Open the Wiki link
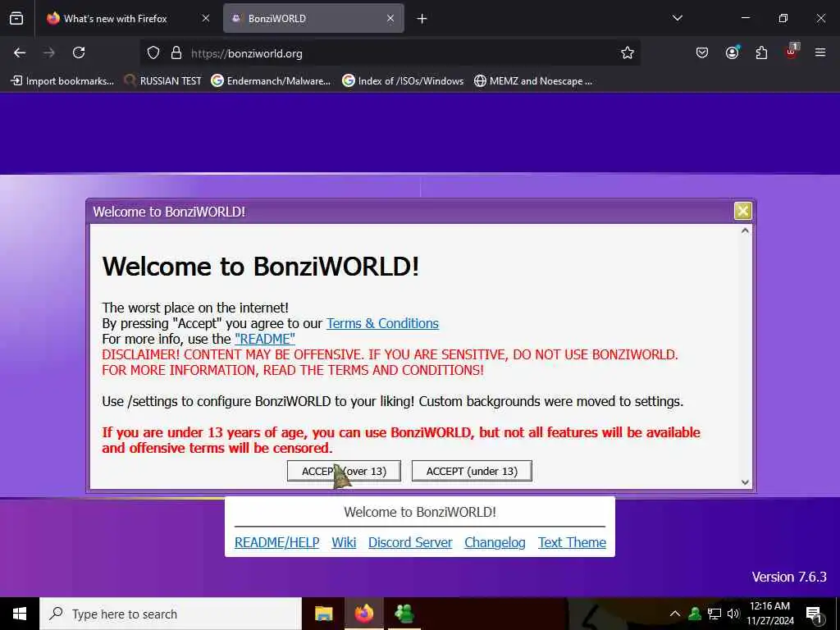 pyautogui.click(x=344, y=542)
